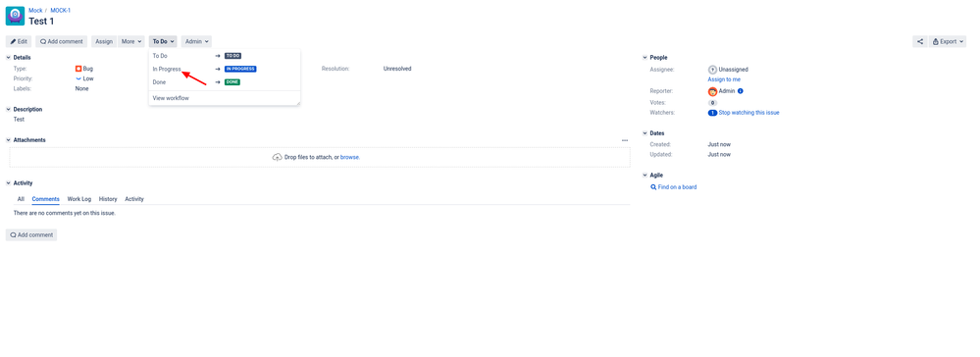Click the Mock project avatar icon
980x357 pixels.
(15, 16)
